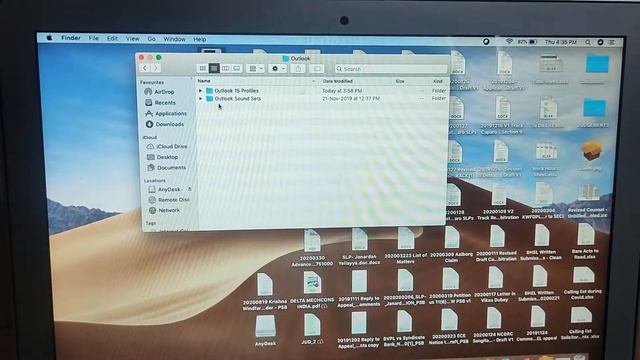Screen dimensions: 640x360
Task: Select the JUDGEMENTS folder on desktop
Action: point(593,112)
